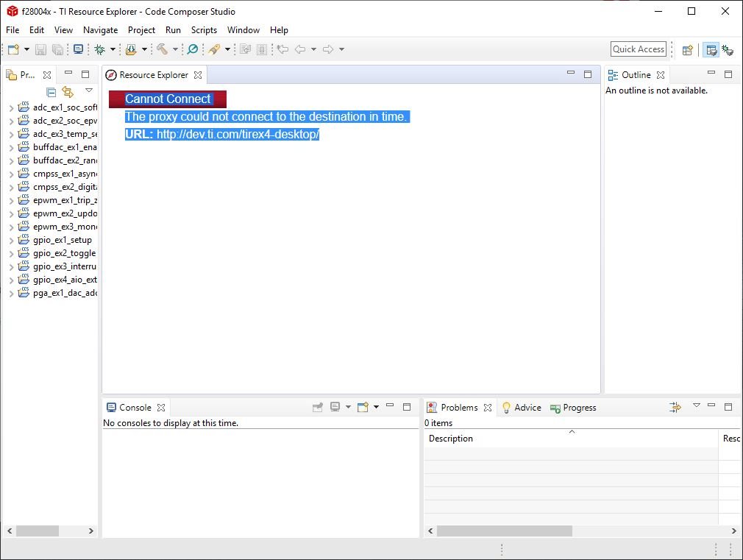
Task: Open the Edit menu
Action: pyautogui.click(x=37, y=30)
